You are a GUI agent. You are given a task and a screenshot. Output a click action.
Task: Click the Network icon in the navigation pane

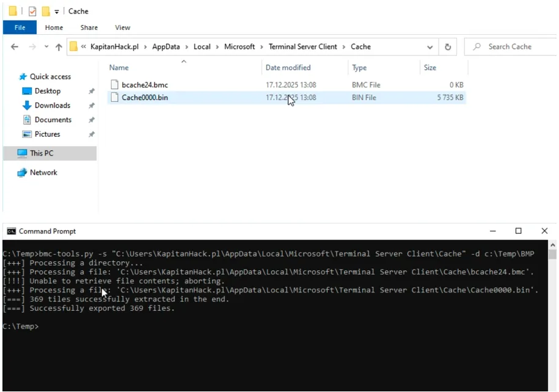click(23, 173)
